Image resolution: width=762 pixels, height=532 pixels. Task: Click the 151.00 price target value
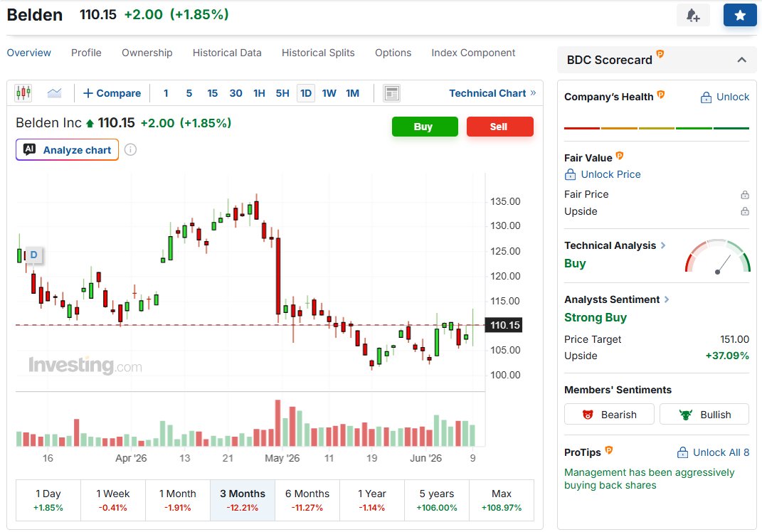[x=734, y=339]
